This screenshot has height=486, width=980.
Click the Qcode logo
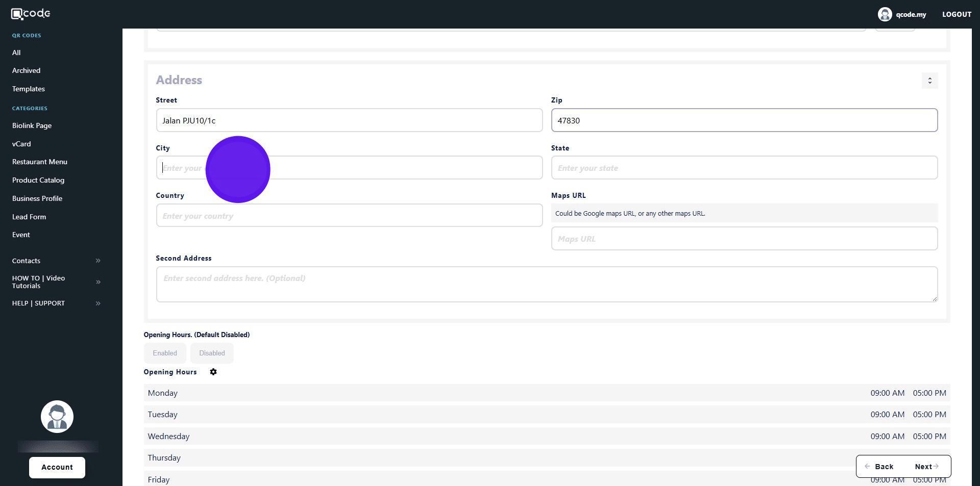coord(31,14)
